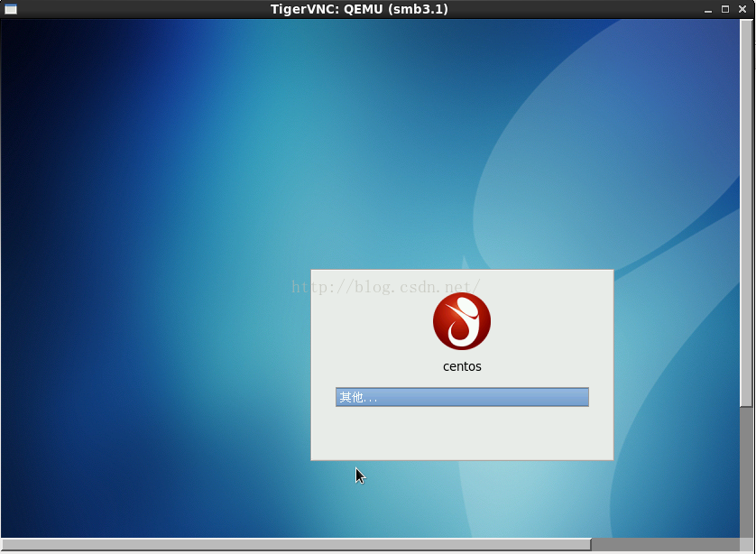
Task: Click the vertical scrollbar thumb
Action: (746, 213)
